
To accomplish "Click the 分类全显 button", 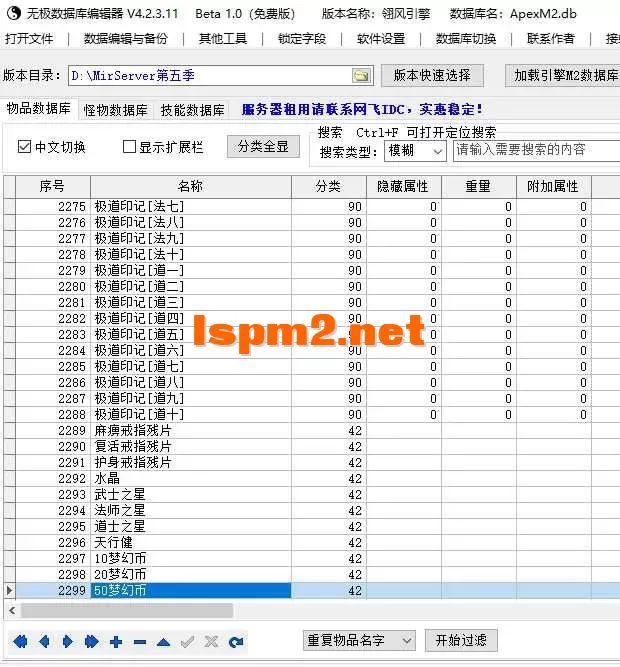I will (x=263, y=147).
